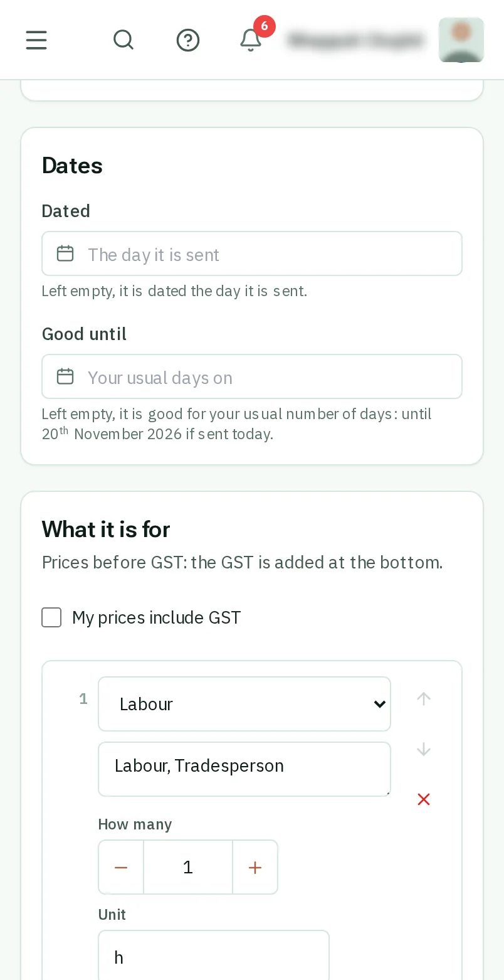Move line item 1 down with arrow
Viewport: 504px width, 980px height.
point(424,749)
